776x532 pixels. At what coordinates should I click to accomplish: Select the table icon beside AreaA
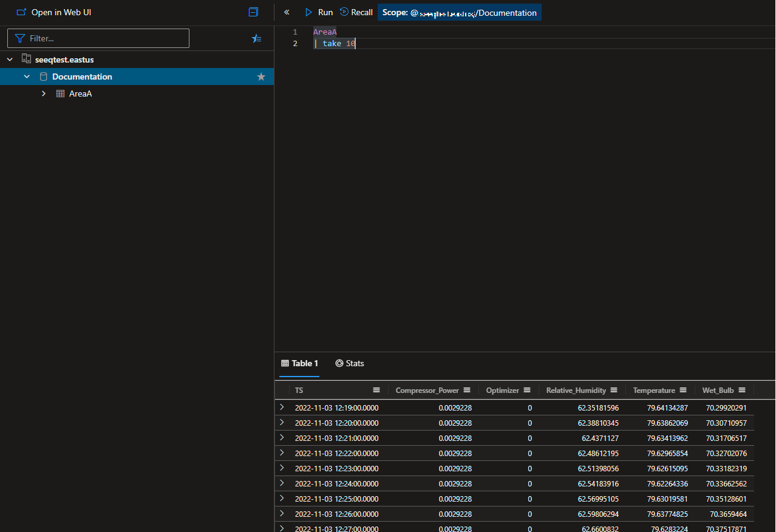tap(60, 94)
